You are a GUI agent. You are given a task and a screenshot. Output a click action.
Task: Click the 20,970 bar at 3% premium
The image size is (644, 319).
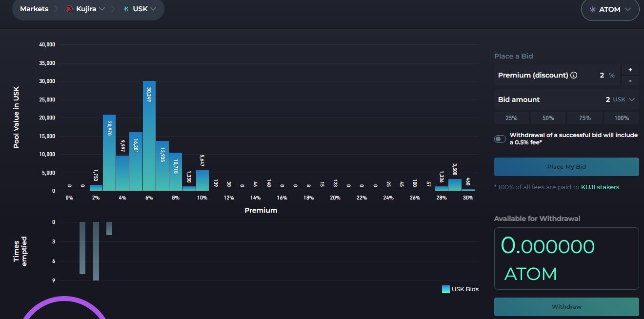point(109,153)
